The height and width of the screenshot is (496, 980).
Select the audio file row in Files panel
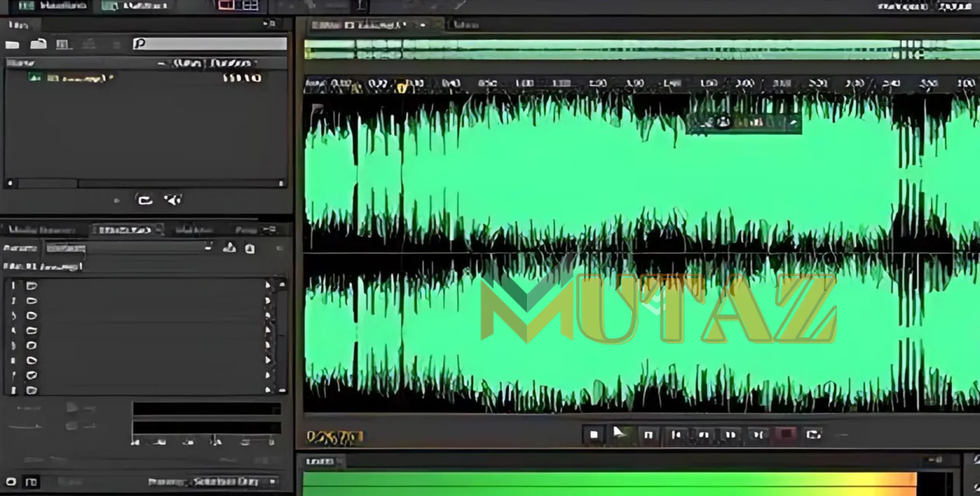click(x=145, y=78)
